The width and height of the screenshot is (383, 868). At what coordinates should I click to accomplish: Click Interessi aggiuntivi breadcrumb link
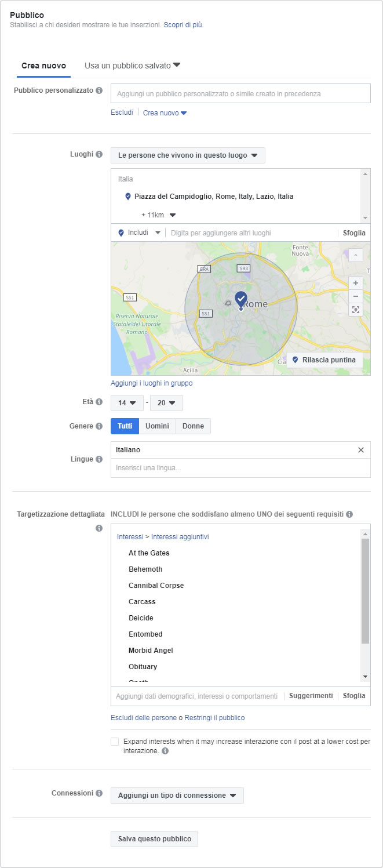coord(180,537)
